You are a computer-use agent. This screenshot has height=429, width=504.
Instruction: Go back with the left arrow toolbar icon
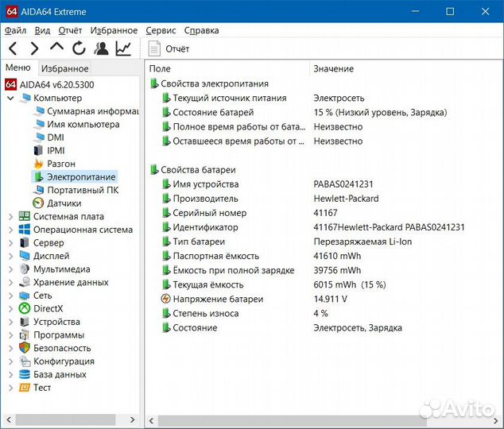[x=13, y=48]
